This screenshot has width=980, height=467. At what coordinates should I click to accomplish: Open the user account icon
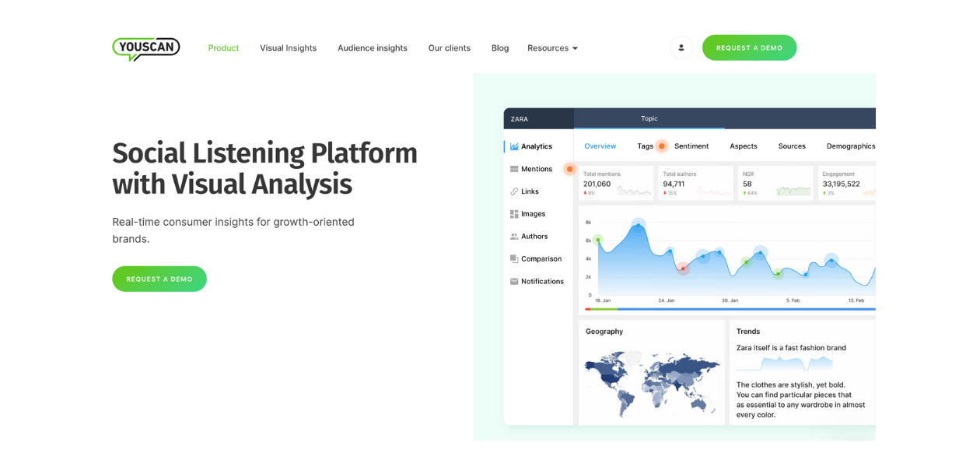point(681,47)
